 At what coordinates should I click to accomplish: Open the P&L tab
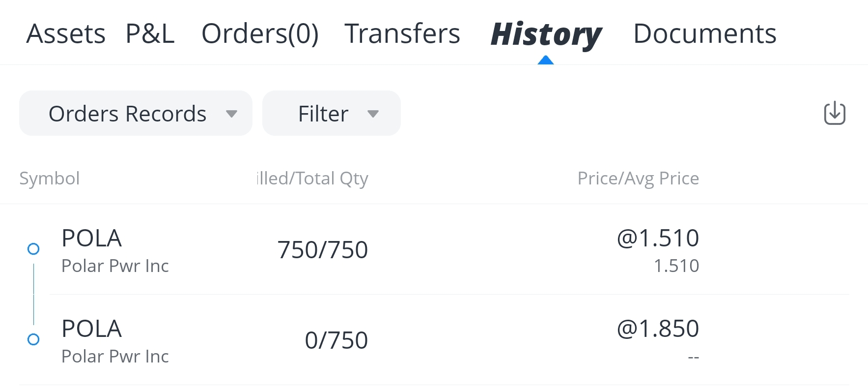(150, 33)
